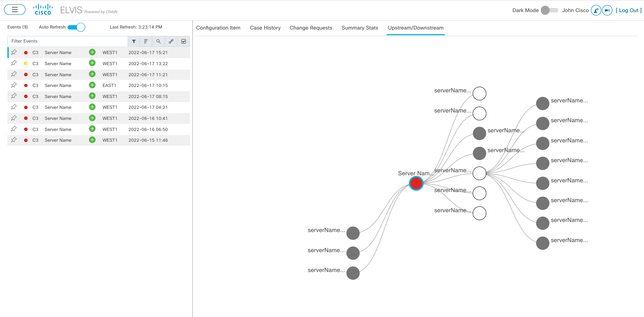Image resolution: width=644 pixels, height=317 pixels.
Task: Click the funnel filter icon
Action: [x=134, y=41]
